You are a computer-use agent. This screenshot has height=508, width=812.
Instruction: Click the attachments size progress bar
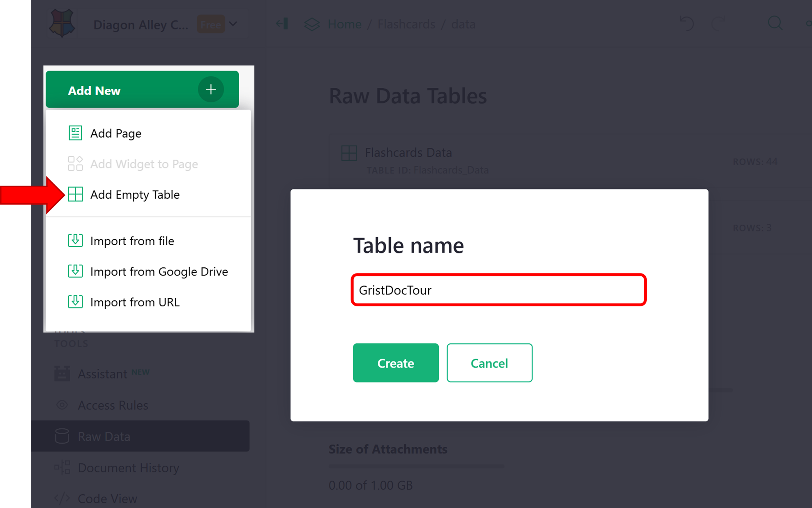coord(416,466)
